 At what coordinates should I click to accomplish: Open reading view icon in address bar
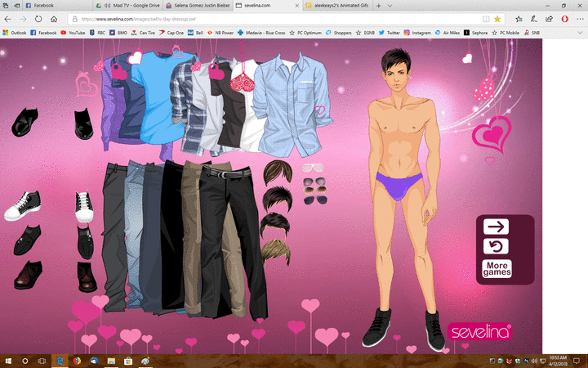486,19
